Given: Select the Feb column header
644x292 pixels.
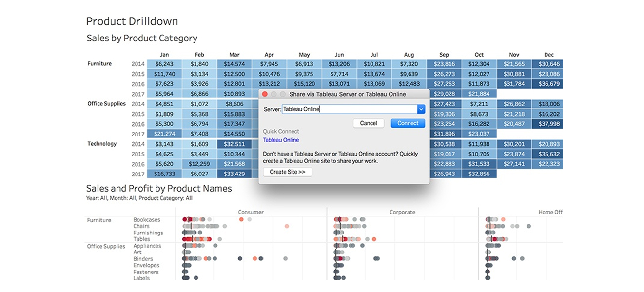Looking at the screenshot, I should [x=199, y=55].
